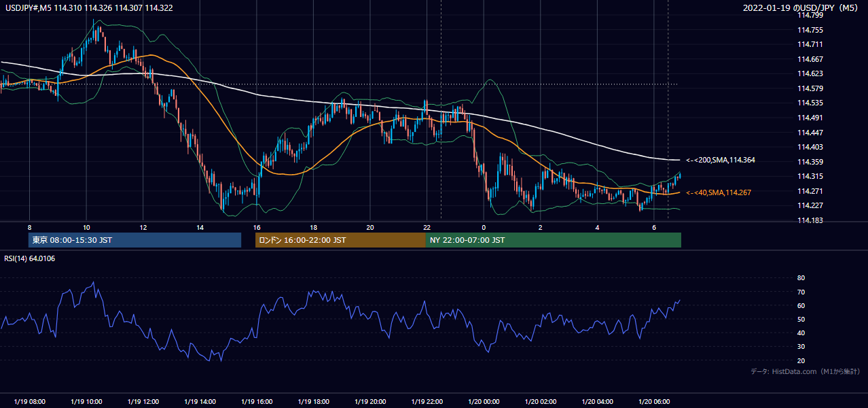
Task: Click hour label 18 under price chart
Action: tap(313, 227)
